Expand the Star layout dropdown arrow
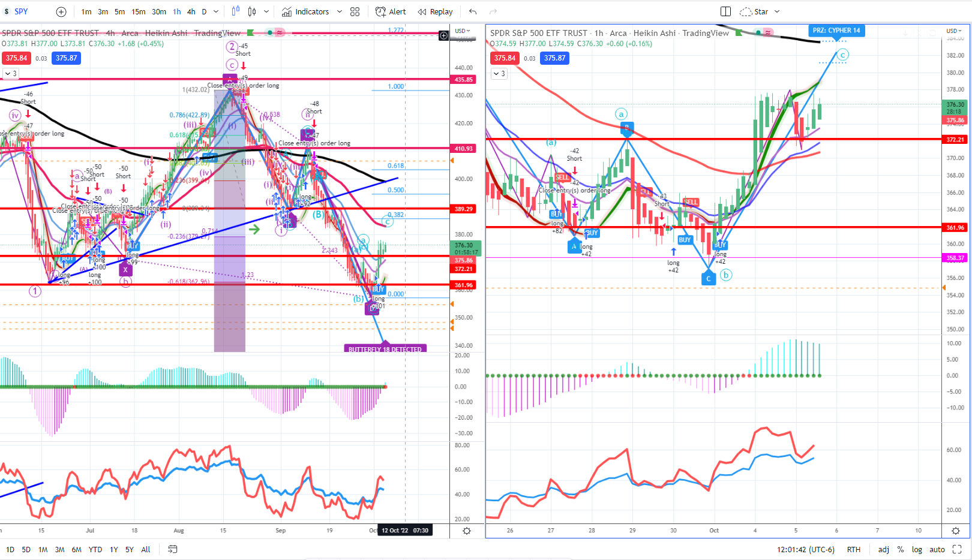 click(777, 11)
